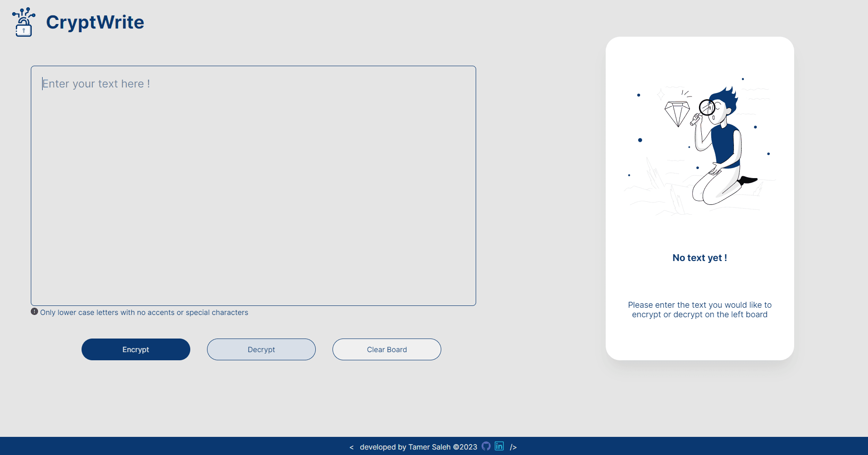
Task: Open the GitHub profile icon in footer
Action: (486, 446)
